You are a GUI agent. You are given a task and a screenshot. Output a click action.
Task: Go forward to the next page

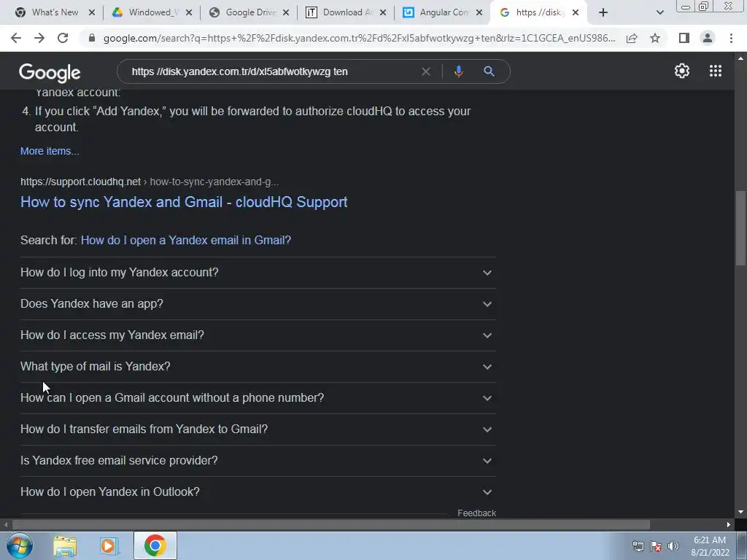[39, 38]
